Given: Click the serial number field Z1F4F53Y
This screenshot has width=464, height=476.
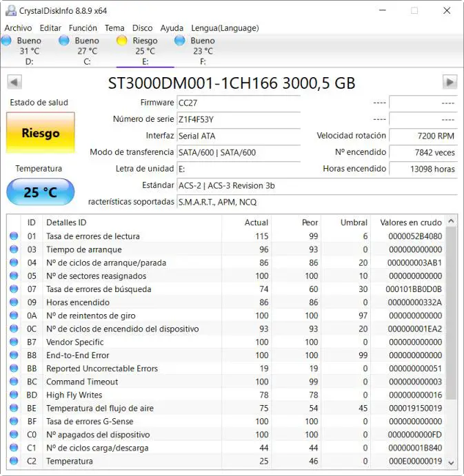Looking at the screenshot, I should [x=239, y=119].
